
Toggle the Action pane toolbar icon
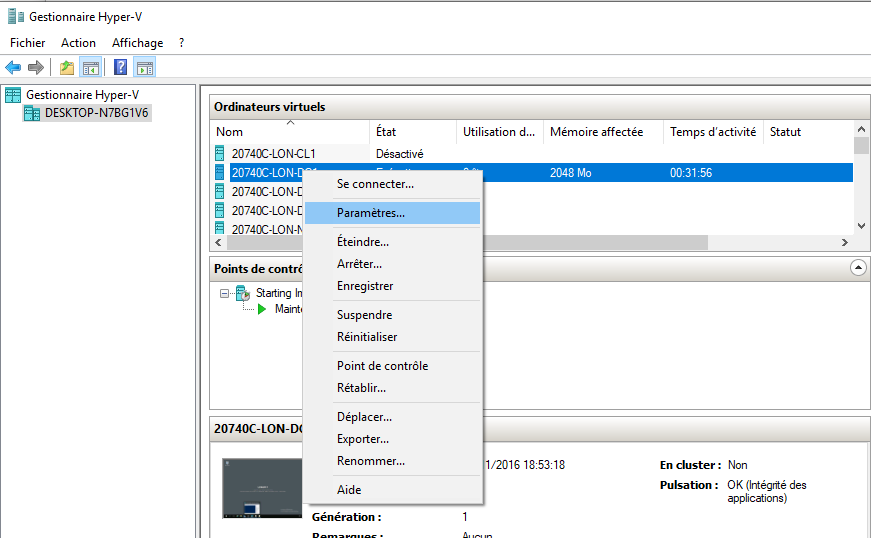(x=144, y=68)
